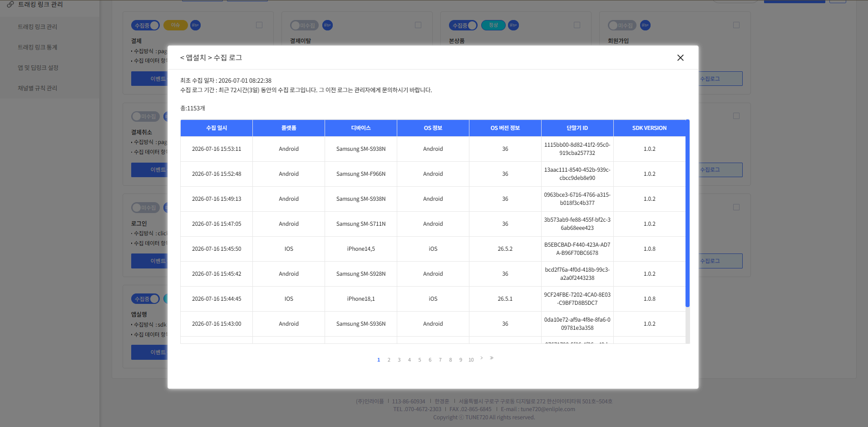Go to next page with the single arrow
The height and width of the screenshot is (427, 868).
coord(481,358)
